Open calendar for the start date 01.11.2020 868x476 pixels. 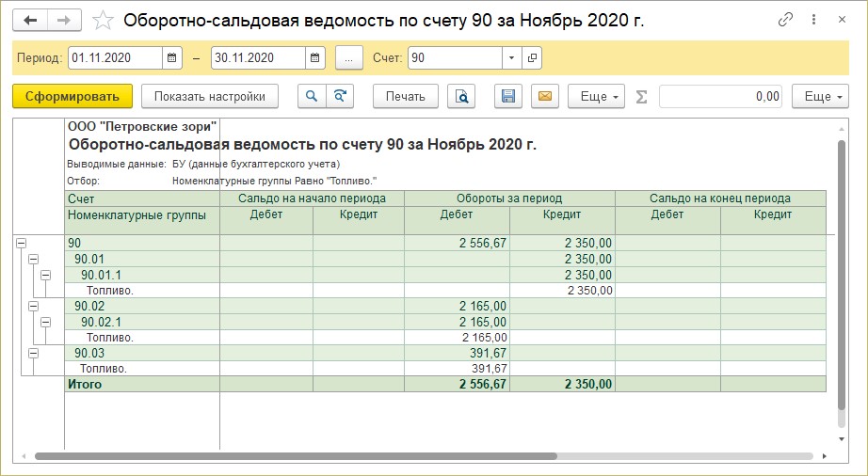[171, 58]
